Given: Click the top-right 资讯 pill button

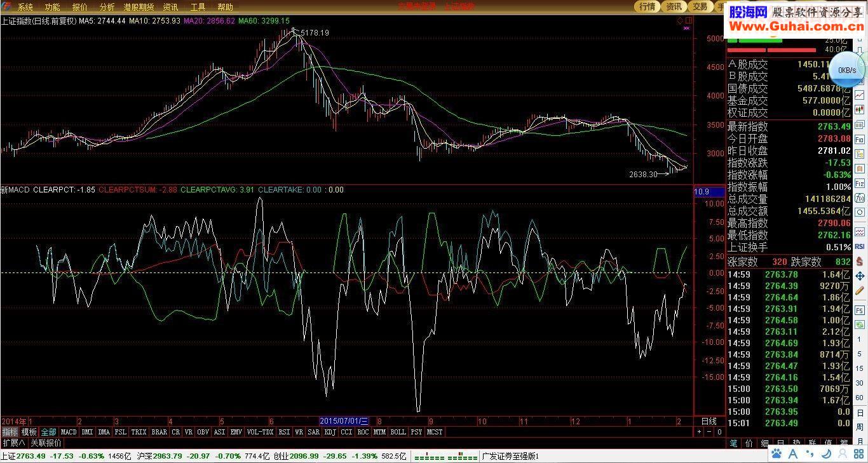Looking at the screenshot, I should point(674,6).
